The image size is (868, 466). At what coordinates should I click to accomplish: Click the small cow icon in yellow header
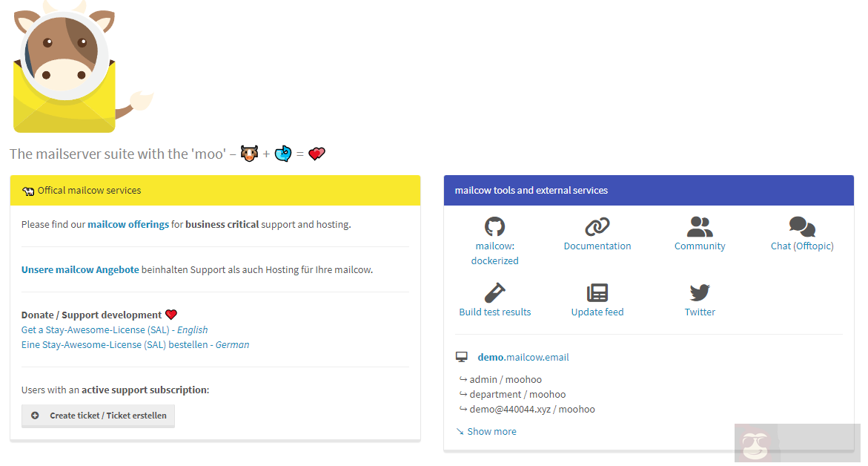(x=28, y=191)
